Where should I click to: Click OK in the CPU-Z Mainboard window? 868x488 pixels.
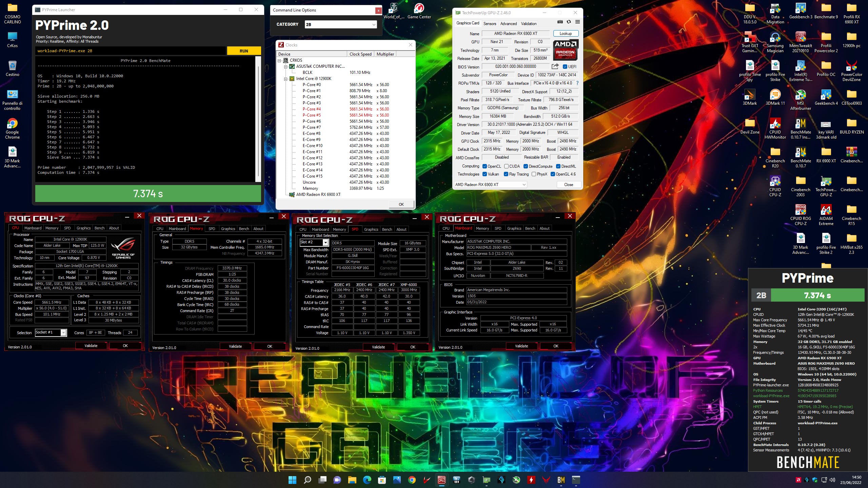(556, 346)
